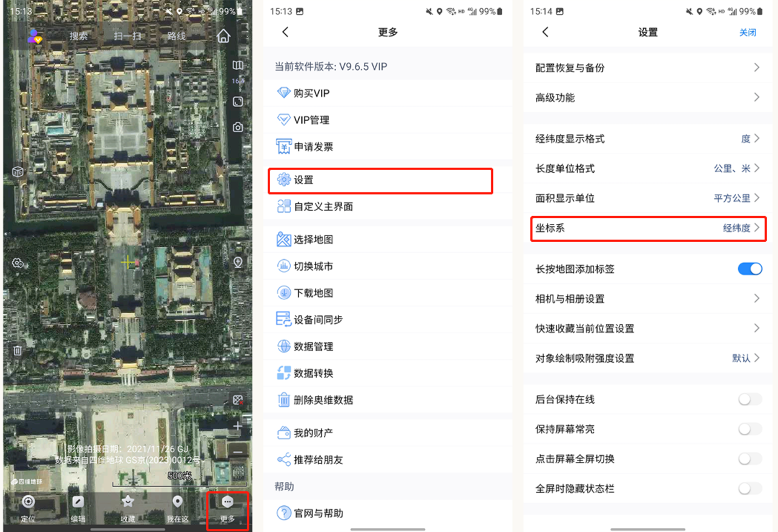Tap the user avatar icon

click(34, 37)
